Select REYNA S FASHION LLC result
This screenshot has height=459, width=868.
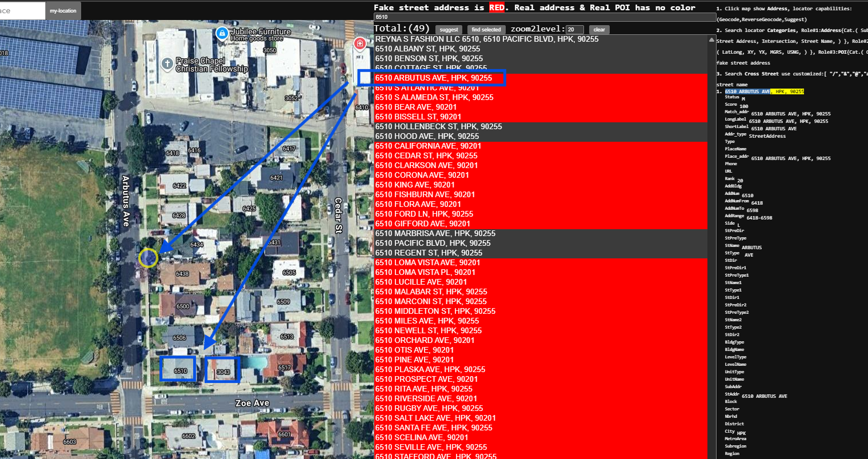click(487, 39)
